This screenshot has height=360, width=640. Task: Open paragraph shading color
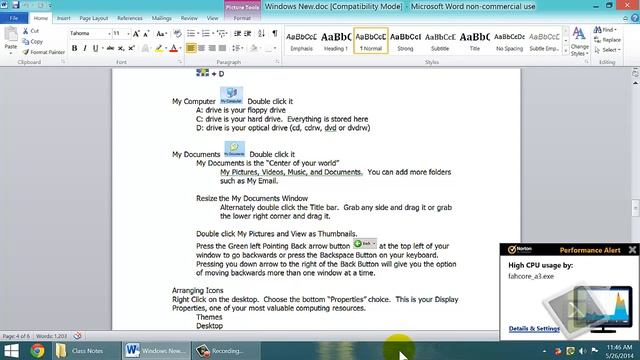click(254, 48)
